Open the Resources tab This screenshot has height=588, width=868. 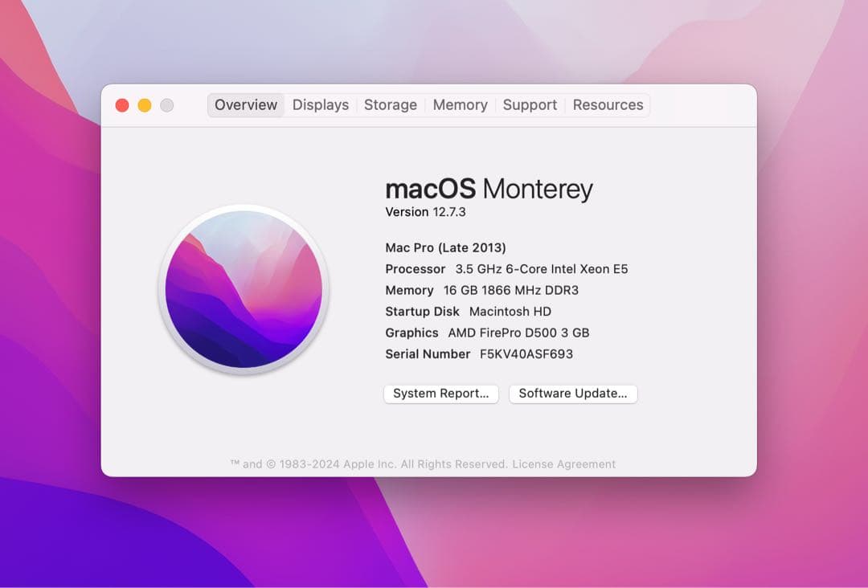point(608,105)
